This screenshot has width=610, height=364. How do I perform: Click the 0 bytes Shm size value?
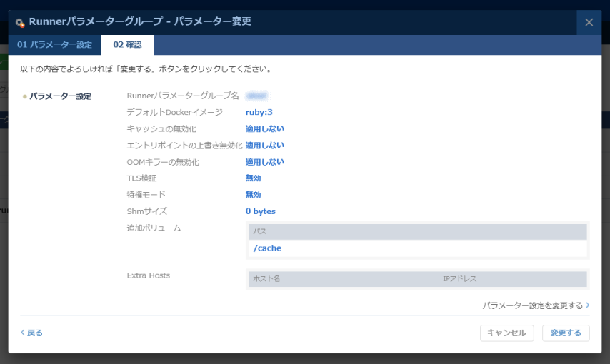tap(261, 211)
